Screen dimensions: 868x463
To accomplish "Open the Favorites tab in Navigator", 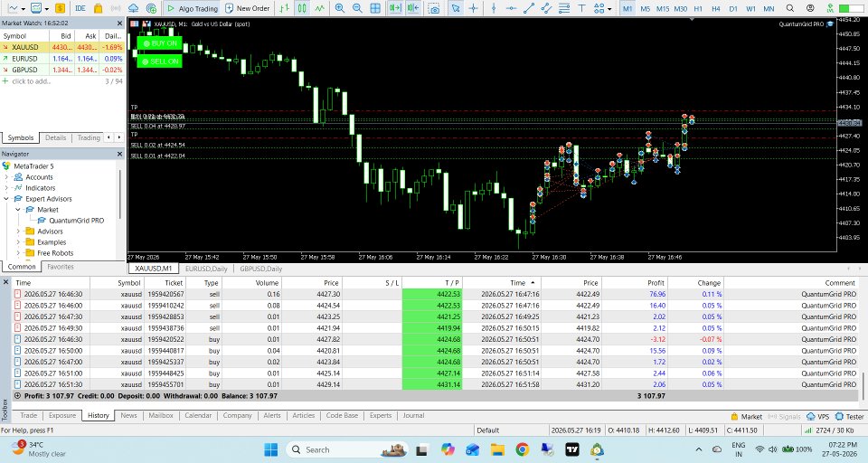I will tap(61, 267).
